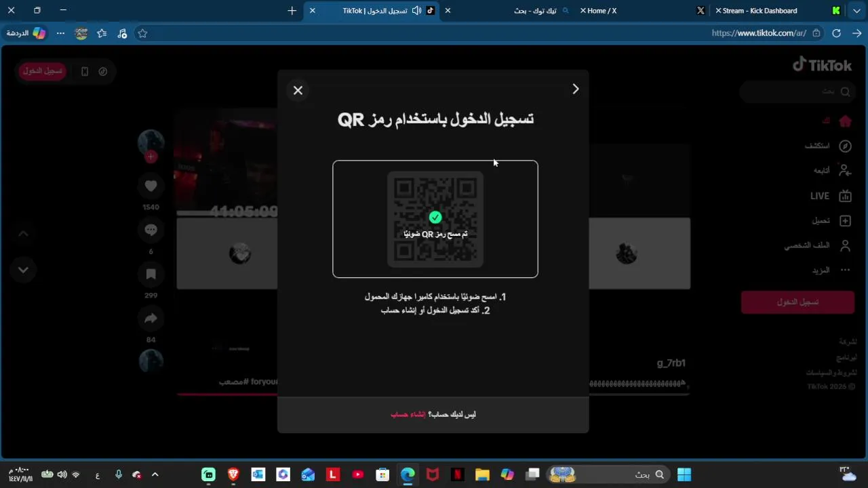Refresh the TikTok page

[837, 33]
